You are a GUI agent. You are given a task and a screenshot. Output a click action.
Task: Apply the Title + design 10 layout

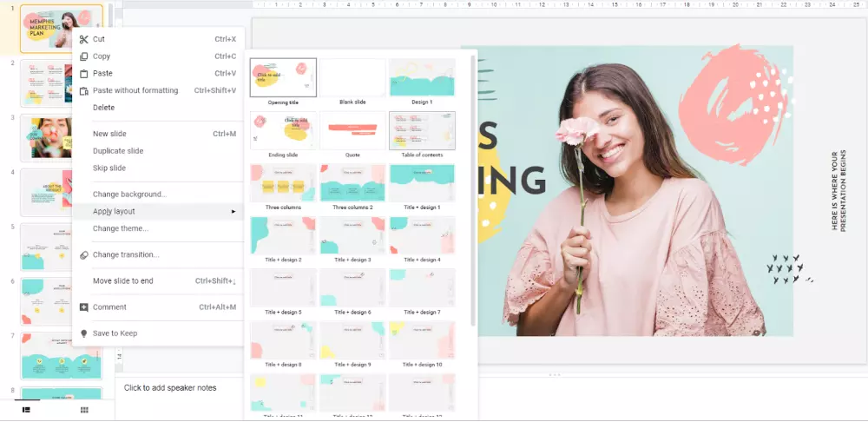point(423,340)
